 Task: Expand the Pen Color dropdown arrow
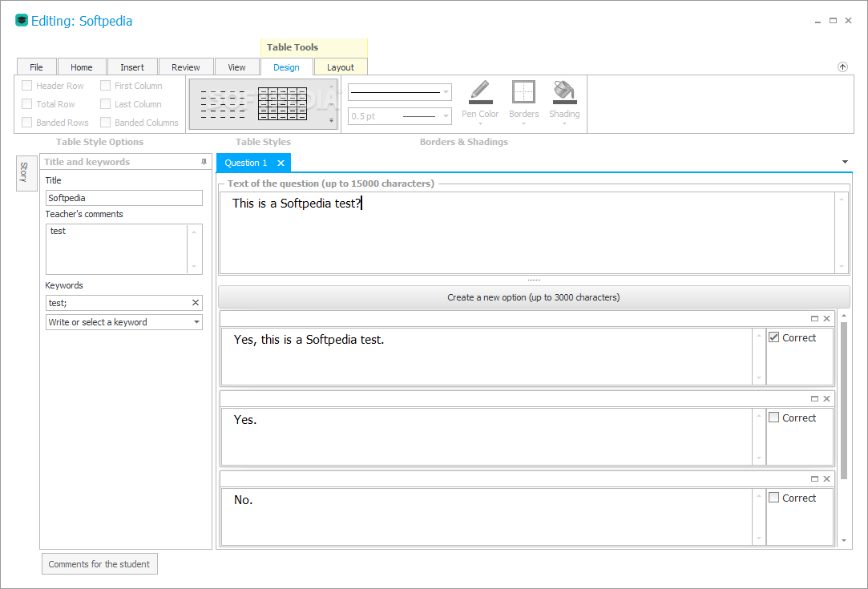480,124
